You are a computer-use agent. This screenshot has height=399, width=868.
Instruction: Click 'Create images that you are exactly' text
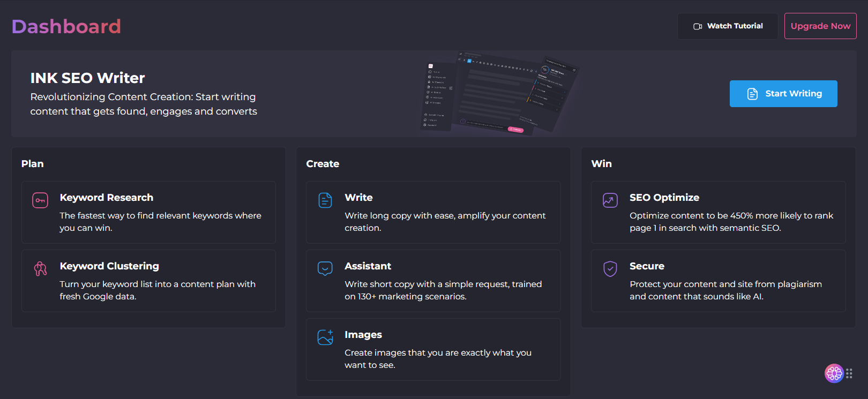tap(438, 359)
